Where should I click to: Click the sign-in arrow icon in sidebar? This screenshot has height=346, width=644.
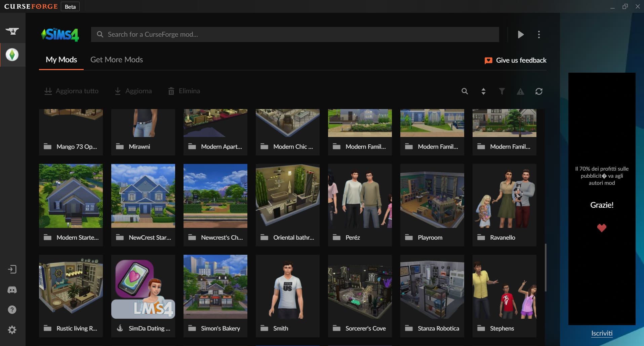[x=12, y=269]
